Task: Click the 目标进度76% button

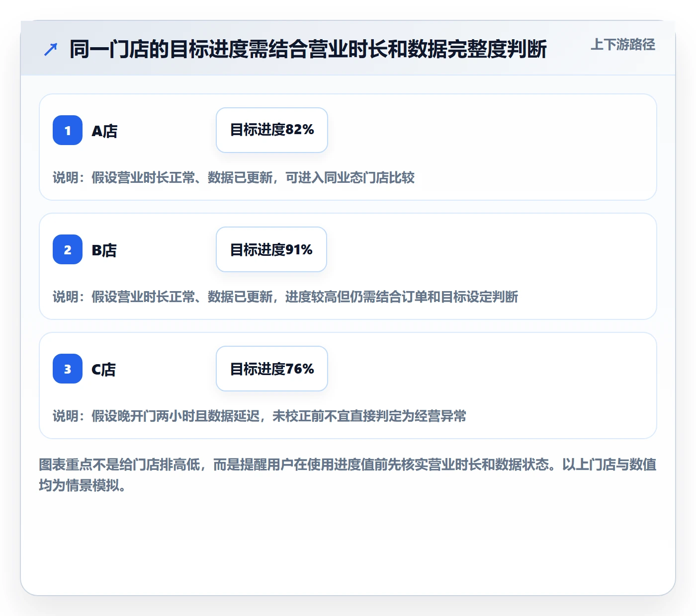Action: coord(272,369)
